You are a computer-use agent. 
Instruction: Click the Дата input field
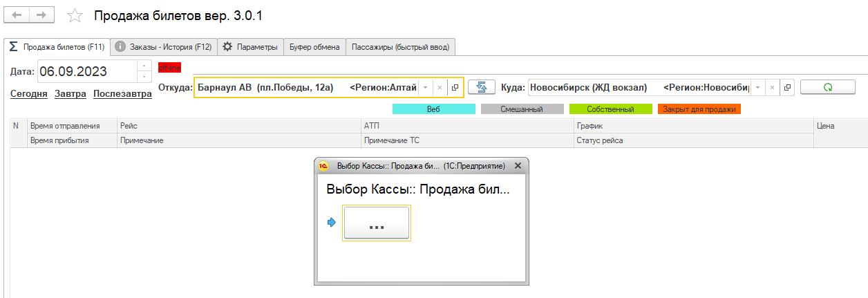coord(86,71)
